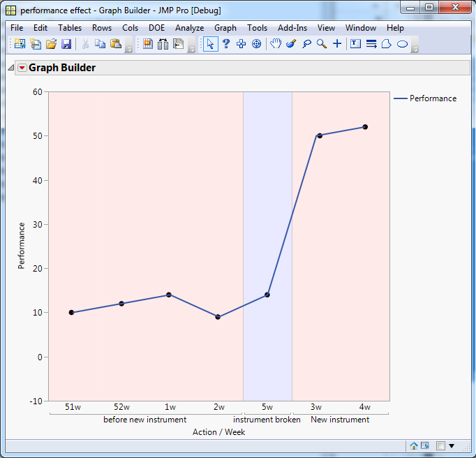Open the Add-Ins menu

tap(292, 28)
